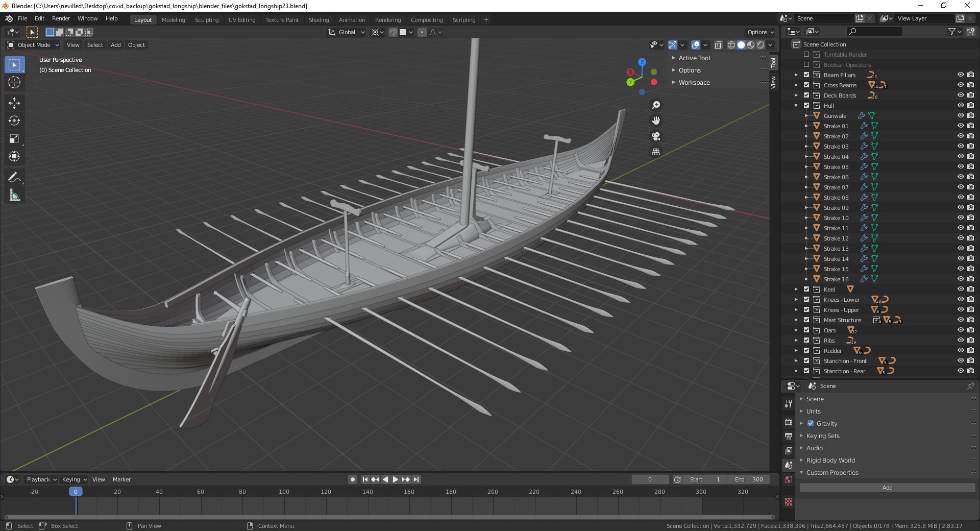Choose the Scale tool
Viewport: 980px width, 531px height.
pos(14,139)
